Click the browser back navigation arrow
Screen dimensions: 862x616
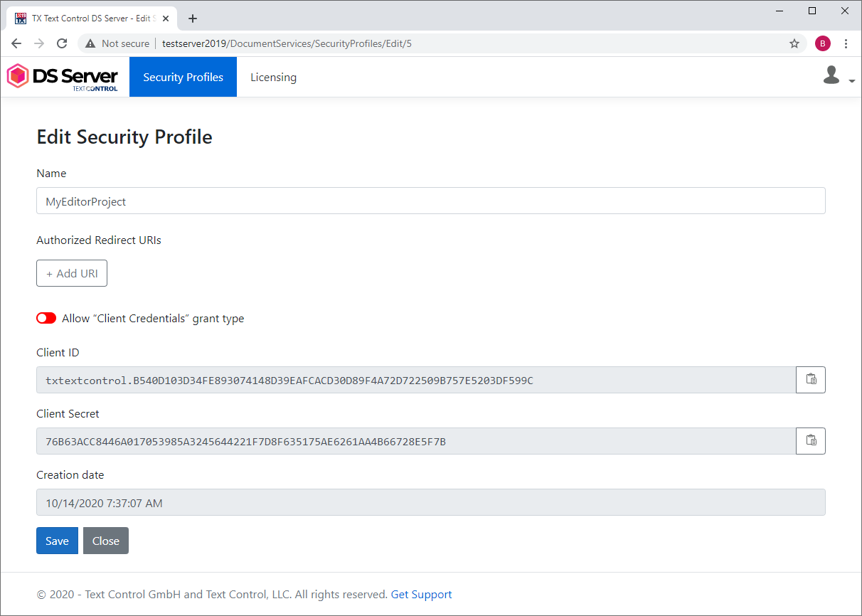(x=16, y=43)
